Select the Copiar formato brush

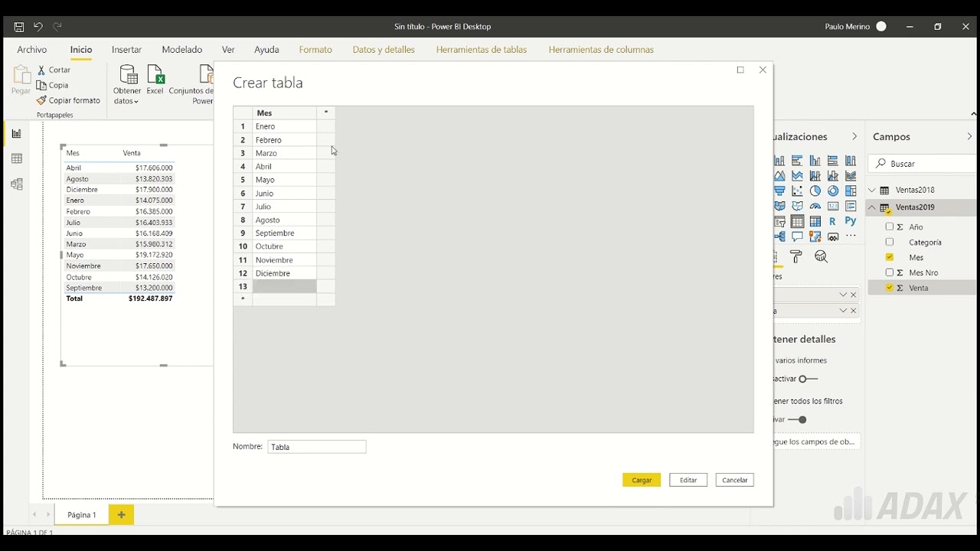click(68, 100)
